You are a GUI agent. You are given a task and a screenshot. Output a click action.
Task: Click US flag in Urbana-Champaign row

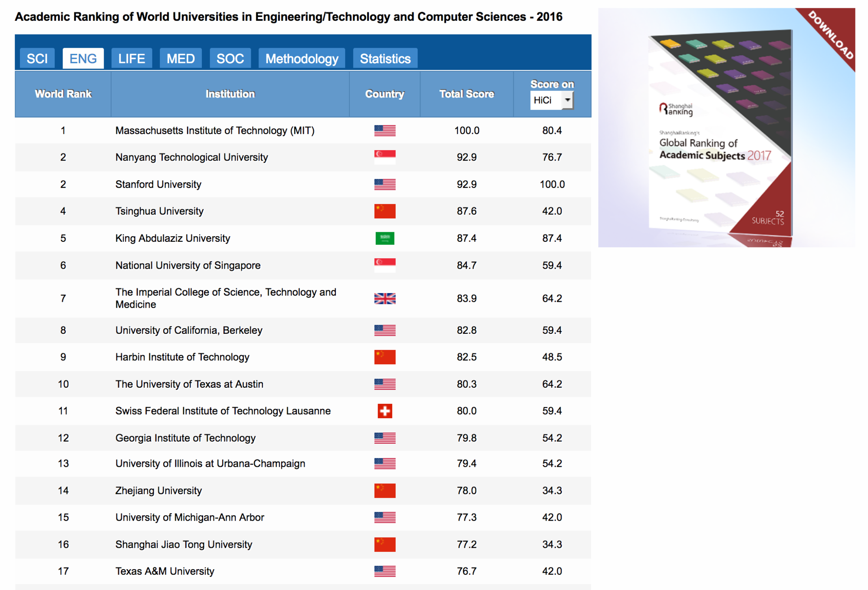click(385, 464)
